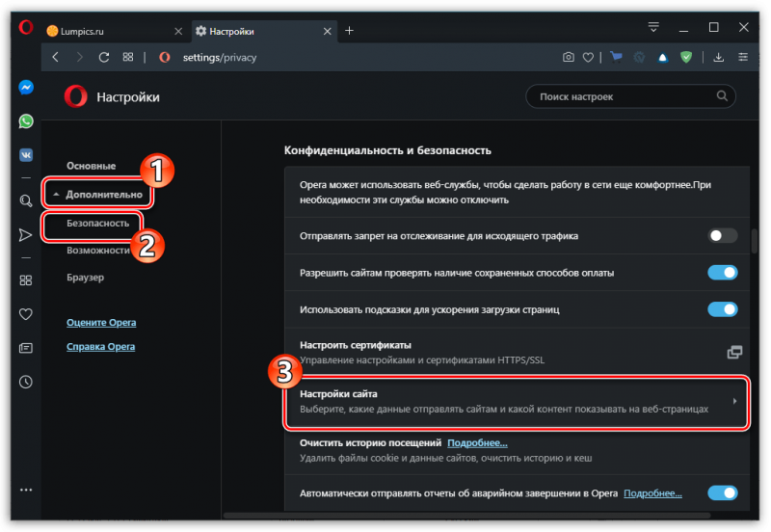Open sidebar setup three-dots menu
This screenshot has width=771, height=532.
[x=26, y=490]
